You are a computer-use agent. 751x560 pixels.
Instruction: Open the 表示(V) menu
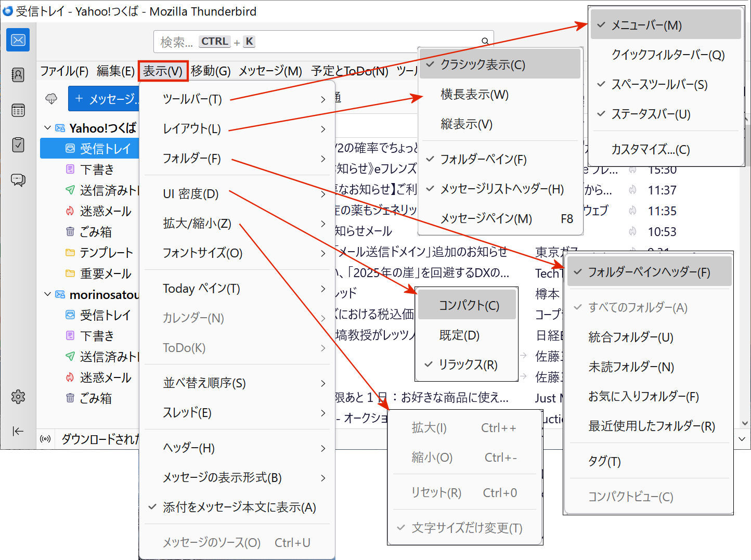(163, 71)
